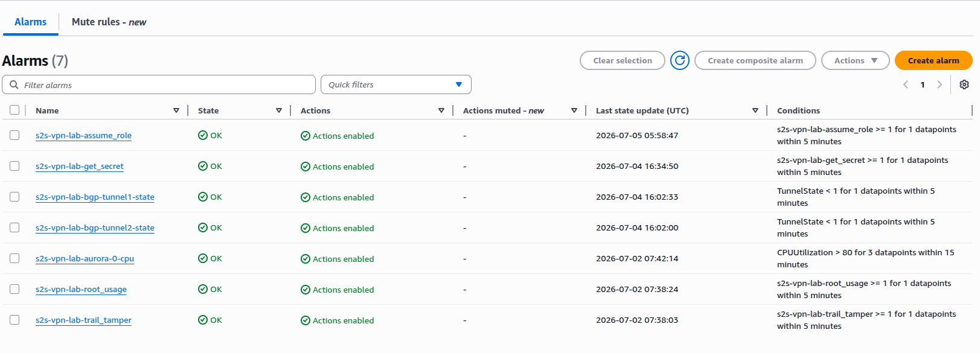
Task: Open the s2s-vpn-lab-get_secret alarm link
Action: [80, 166]
